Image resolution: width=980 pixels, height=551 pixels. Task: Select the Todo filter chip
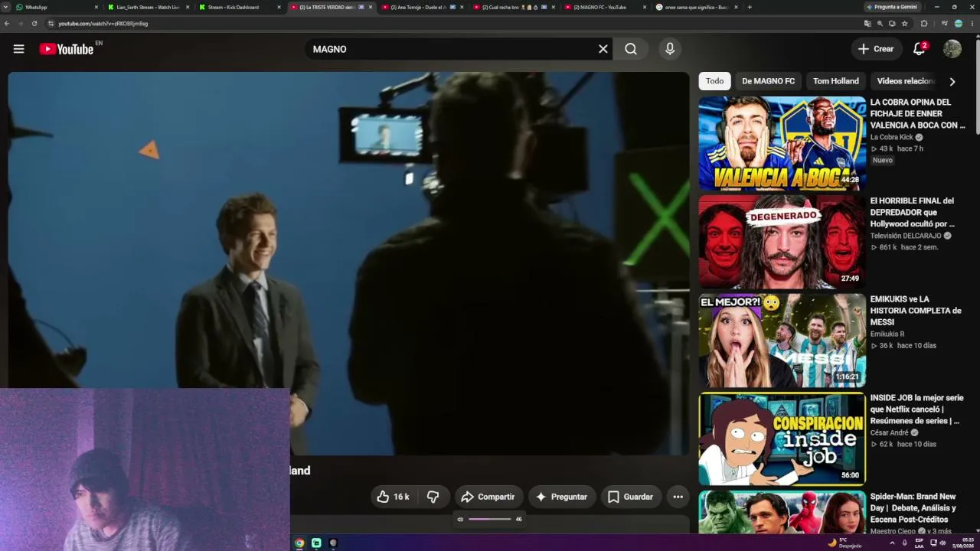(x=714, y=81)
